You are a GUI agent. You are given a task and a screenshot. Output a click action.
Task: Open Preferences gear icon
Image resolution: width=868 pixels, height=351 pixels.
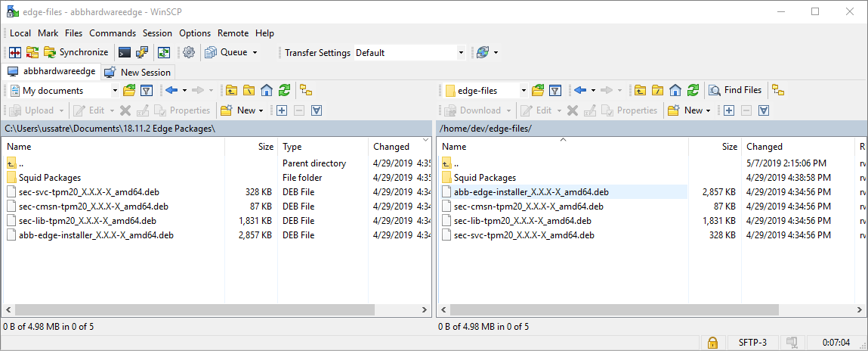coord(189,52)
